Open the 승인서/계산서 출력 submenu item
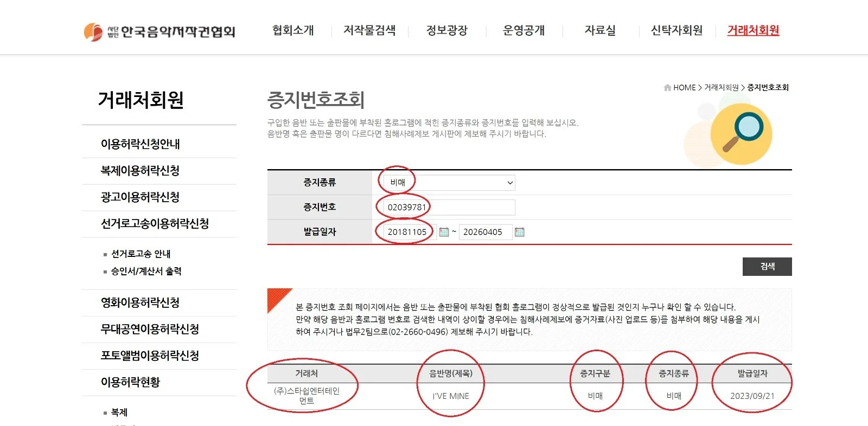This screenshot has height=426, width=868. 146,271
